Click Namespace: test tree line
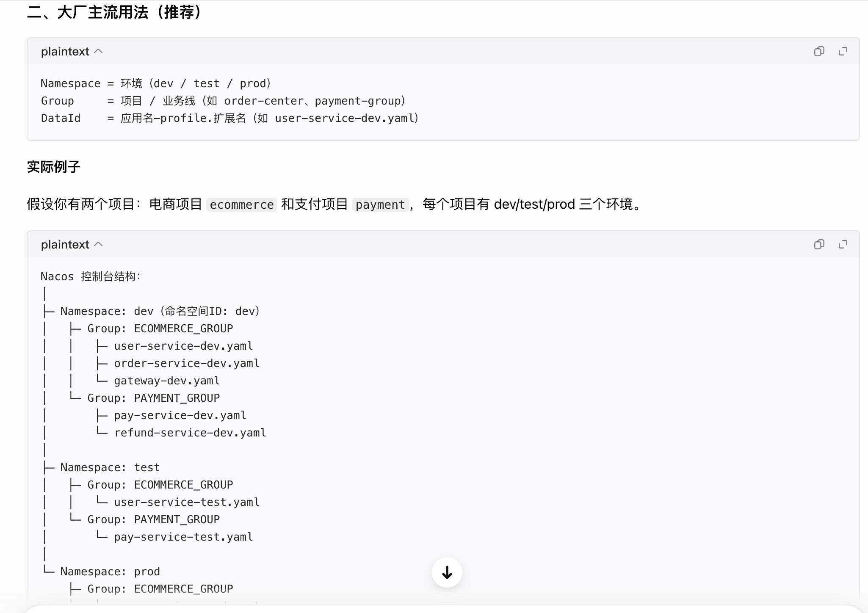The image size is (868, 613). click(x=110, y=467)
